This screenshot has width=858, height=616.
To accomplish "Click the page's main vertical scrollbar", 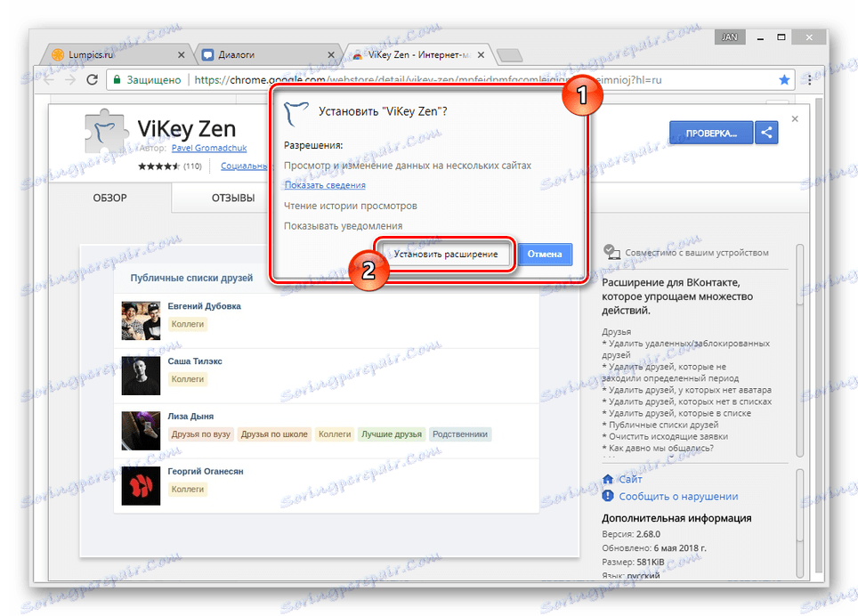I will pyautogui.click(x=819, y=334).
